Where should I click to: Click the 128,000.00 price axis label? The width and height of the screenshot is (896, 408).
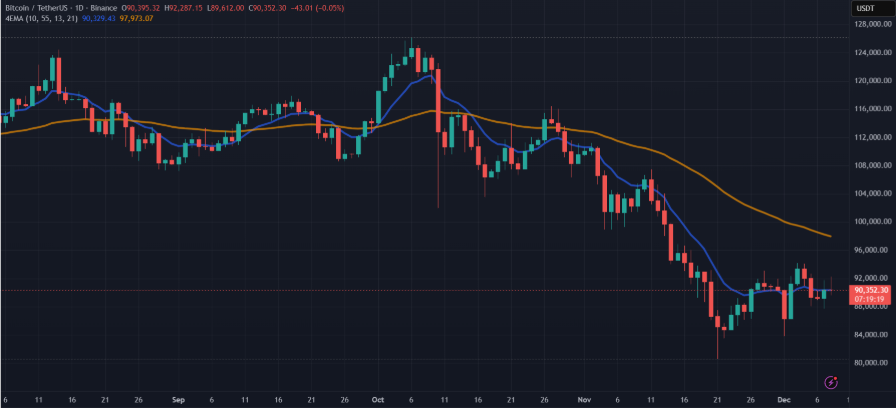click(871, 25)
